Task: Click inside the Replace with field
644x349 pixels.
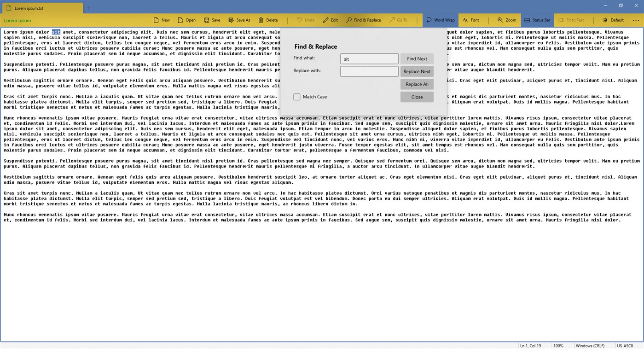Action: tap(369, 71)
